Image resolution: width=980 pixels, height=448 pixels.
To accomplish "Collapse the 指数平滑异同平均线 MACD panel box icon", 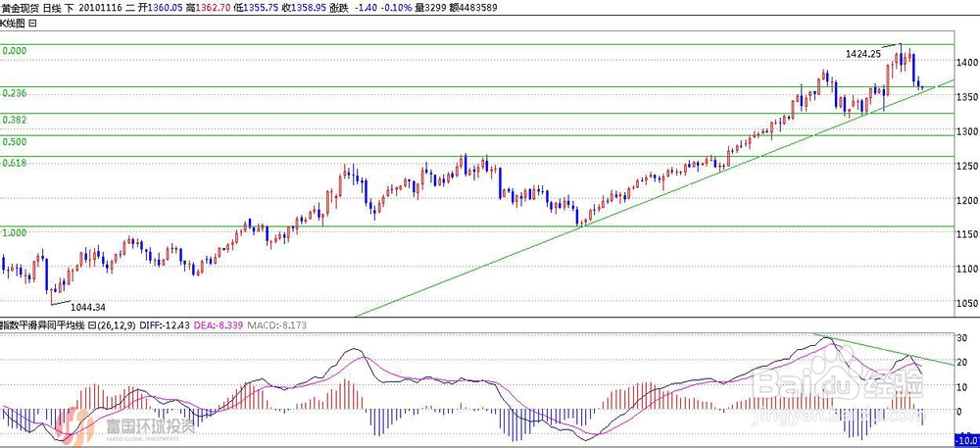I will pos(92,324).
